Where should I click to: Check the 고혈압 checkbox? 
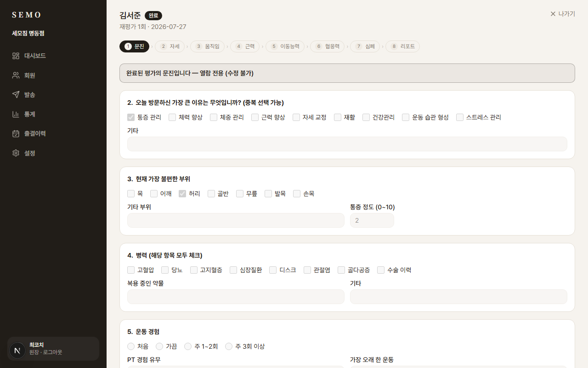tap(131, 270)
